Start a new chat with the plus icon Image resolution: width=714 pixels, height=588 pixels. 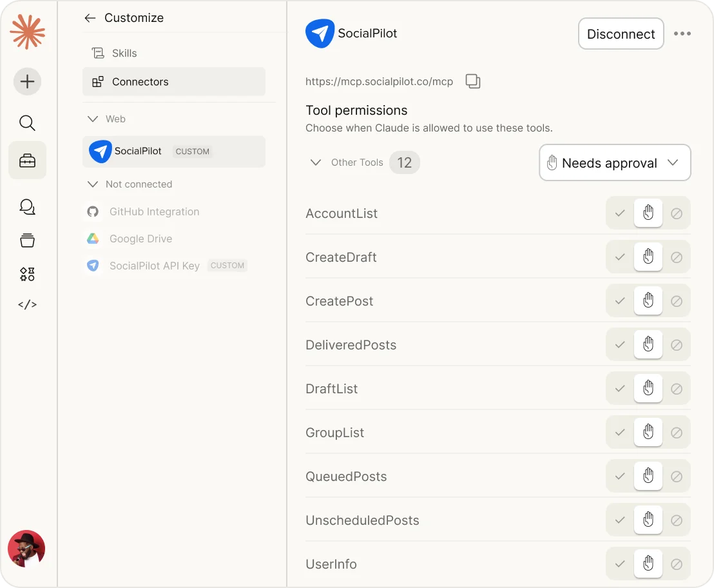click(x=27, y=81)
